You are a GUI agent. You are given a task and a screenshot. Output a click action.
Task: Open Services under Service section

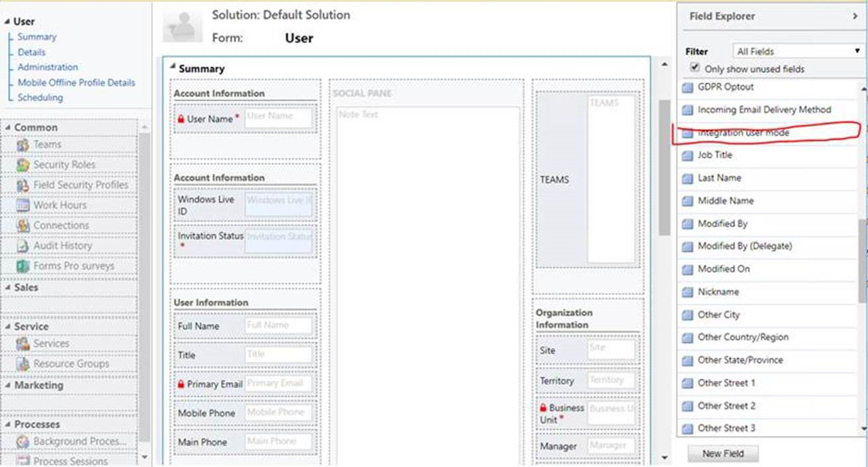[x=53, y=343]
